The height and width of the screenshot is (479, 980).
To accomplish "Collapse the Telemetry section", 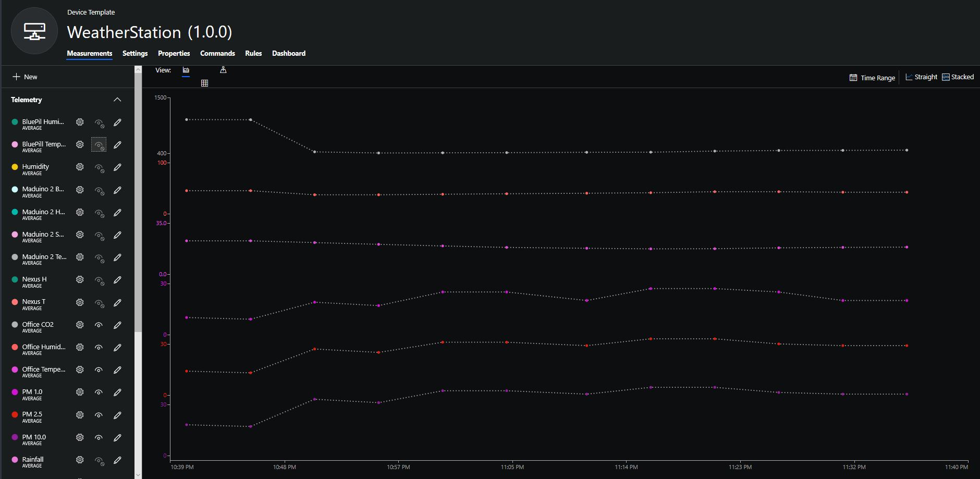I will pyautogui.click(x=117, y=100).
